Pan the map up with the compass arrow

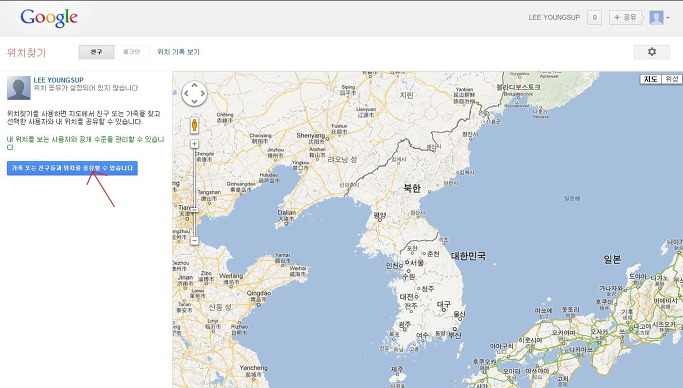[x=194, y=85]
